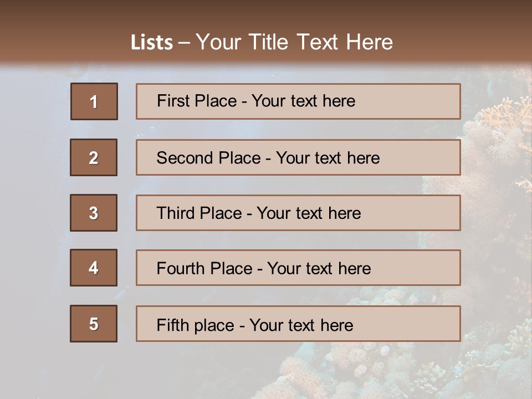532x399 pixels.
Task: Click 'Your text here' in Fourth Place row
Action: [319, 269]
